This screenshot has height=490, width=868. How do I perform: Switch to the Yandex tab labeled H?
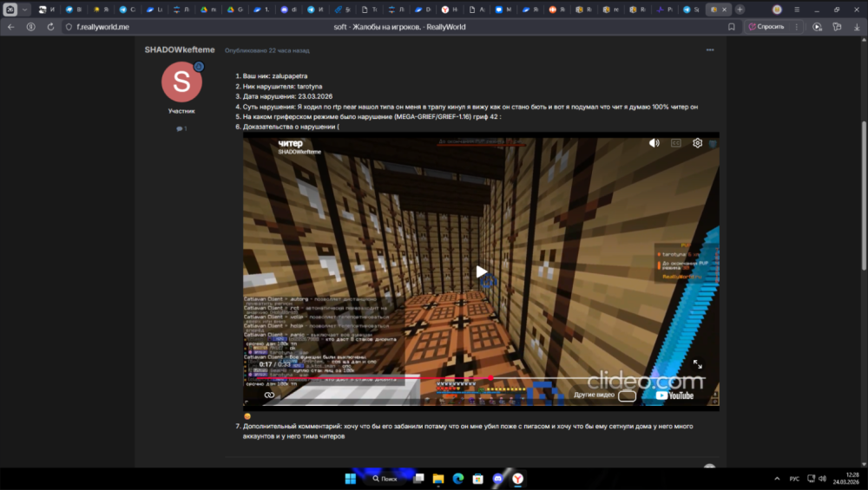tap(449, 10)
